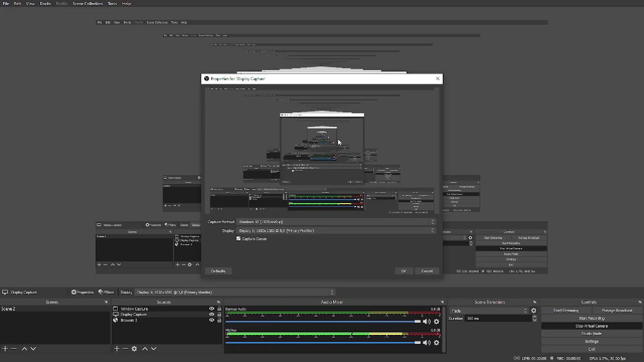Viewport: 644px width, 362px height.
Task: Hide the Browser 2 source
Action: (x=212, y=320)
